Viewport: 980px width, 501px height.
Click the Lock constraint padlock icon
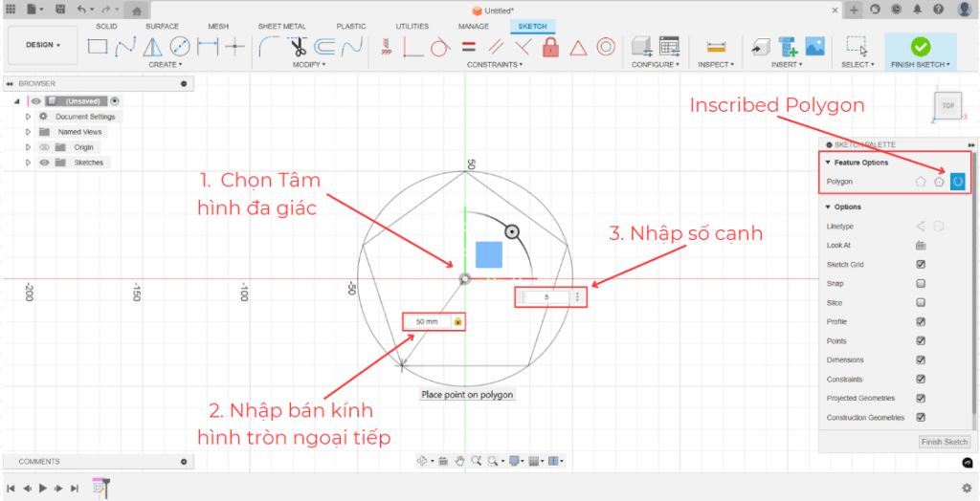(550, 47)
